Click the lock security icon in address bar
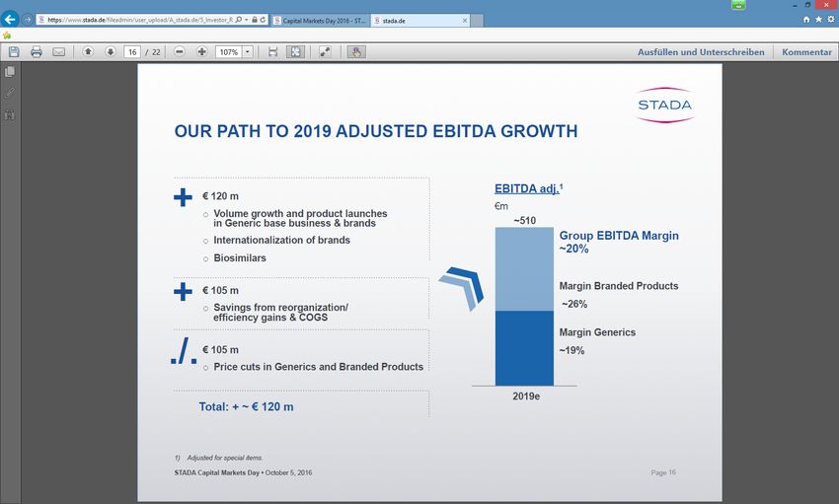The image size is (839, 504). pos(254,20)
